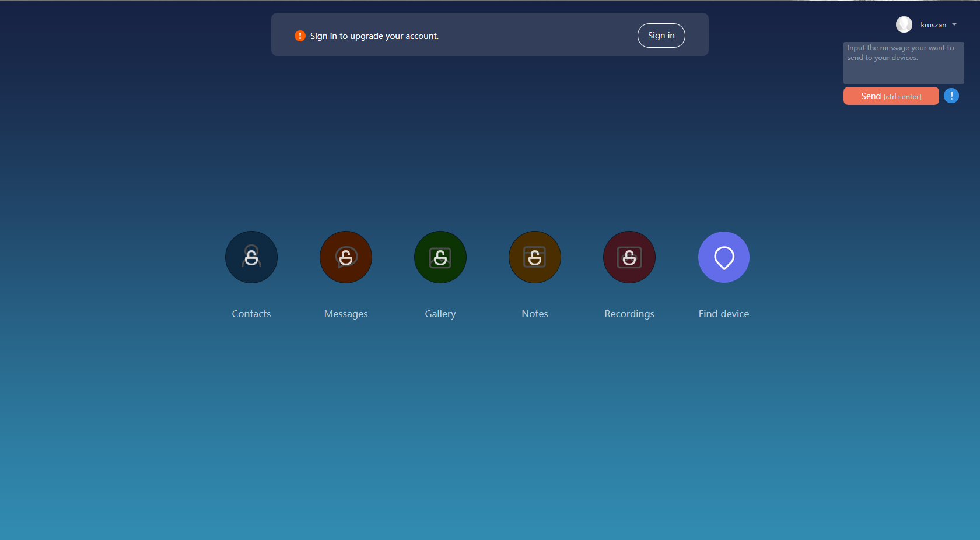Click the Find device location icon
The height and width of the screenshot is (540, 980).
coord(724,257)
